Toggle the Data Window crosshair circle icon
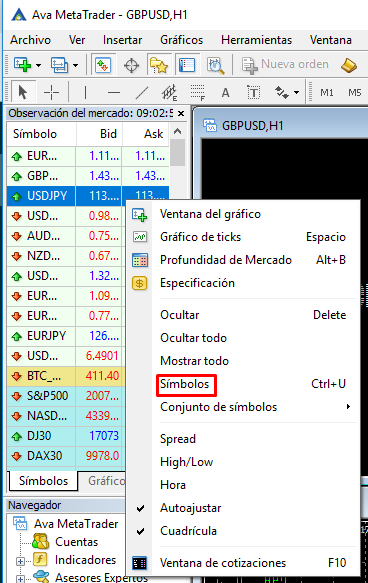The image size is (368, 583). click(x=131, y=65)
